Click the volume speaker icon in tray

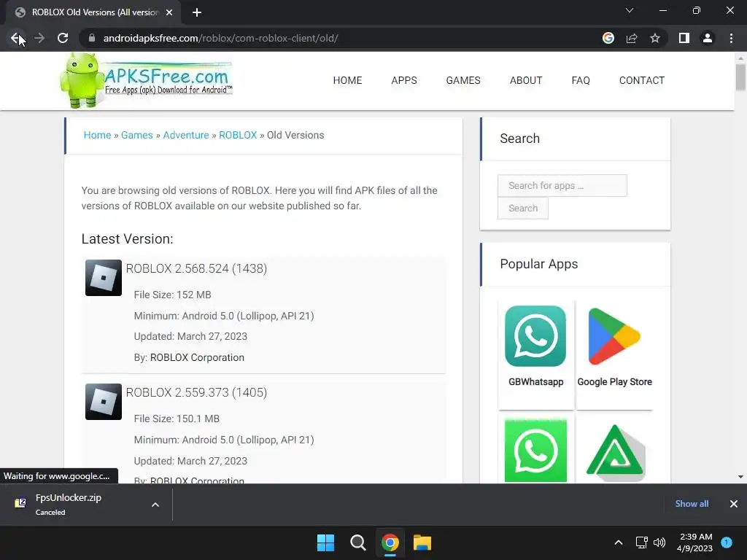tap(659, 542)
